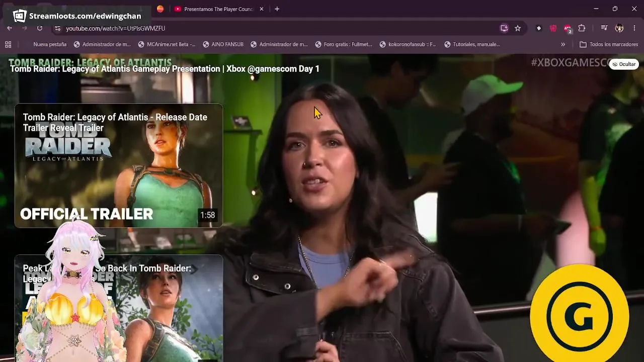Click the 'Ocultar' button on the video

coord(624,64)
